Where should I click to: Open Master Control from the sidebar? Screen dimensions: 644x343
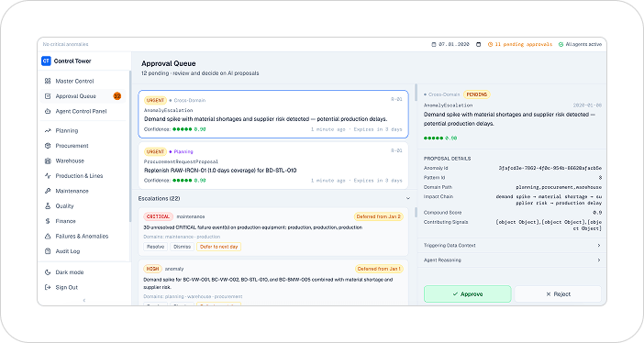(83, 81)
